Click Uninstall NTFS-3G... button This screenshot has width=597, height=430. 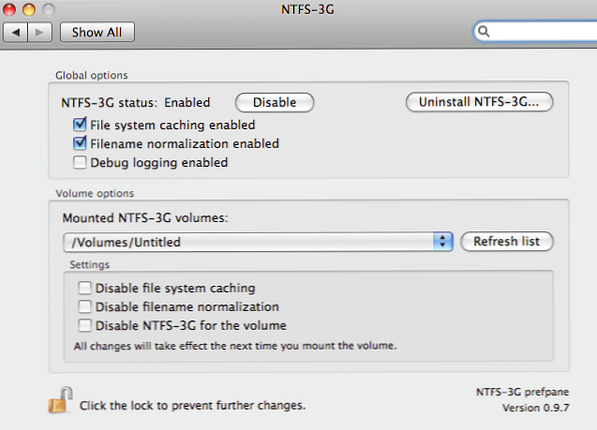click(x=479, y=102)
